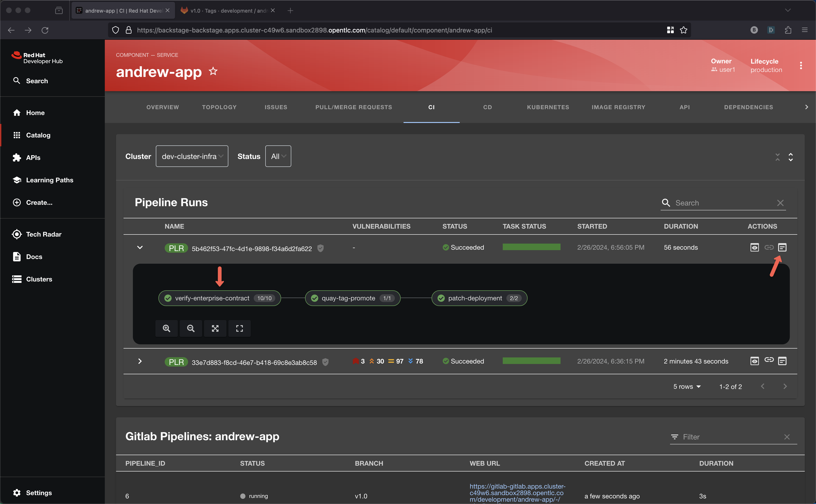Click signed shield icon beside 5b462f53 run
Viewport: 816px width, 504px height.
(x=320, y=248)
